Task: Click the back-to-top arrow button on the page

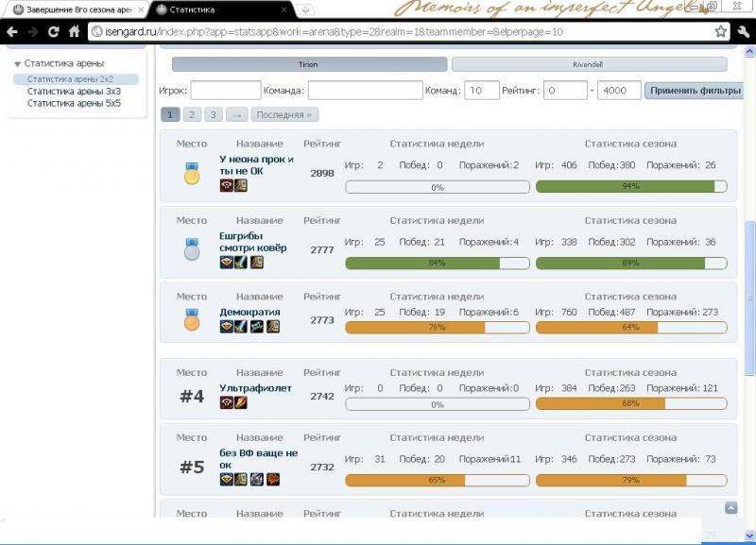Action: pyautogui.click(x=730, y=508)
